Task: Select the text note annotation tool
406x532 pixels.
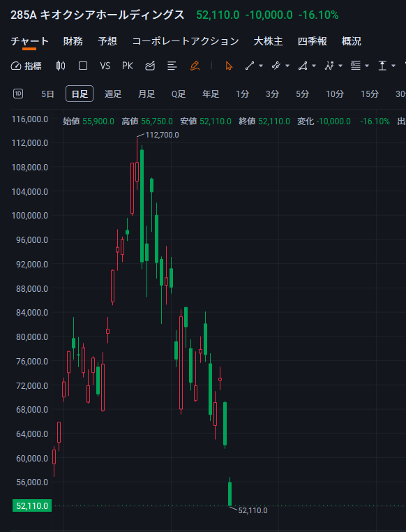Action: pos(356,66)
